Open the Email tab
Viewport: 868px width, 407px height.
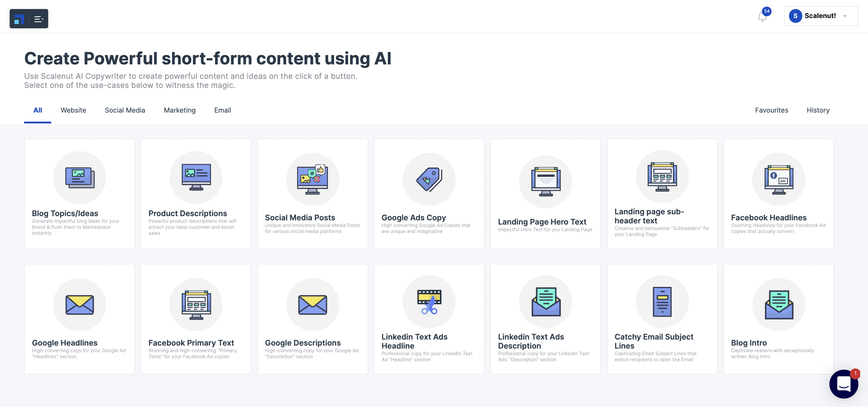(222, 110)
